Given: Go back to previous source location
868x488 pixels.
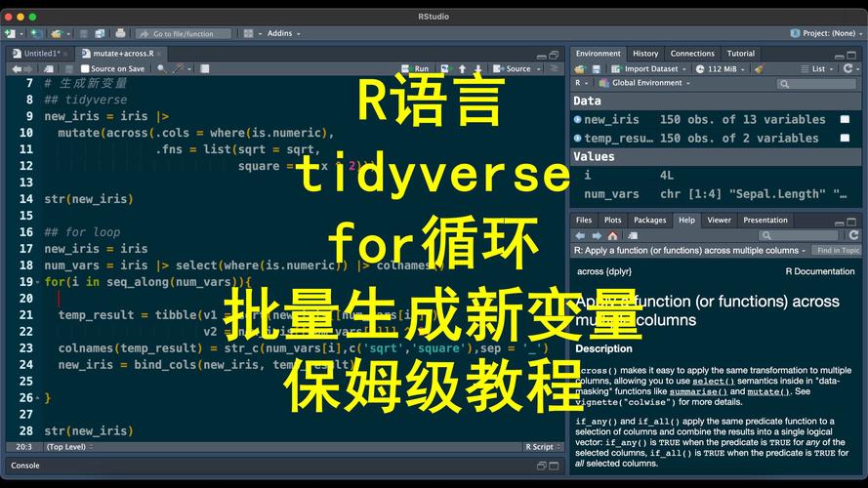Looking at the screenshot, I should (17, 69).
